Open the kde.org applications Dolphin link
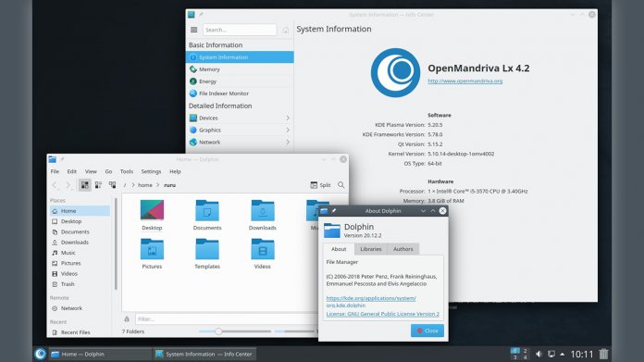 [371, 302]
